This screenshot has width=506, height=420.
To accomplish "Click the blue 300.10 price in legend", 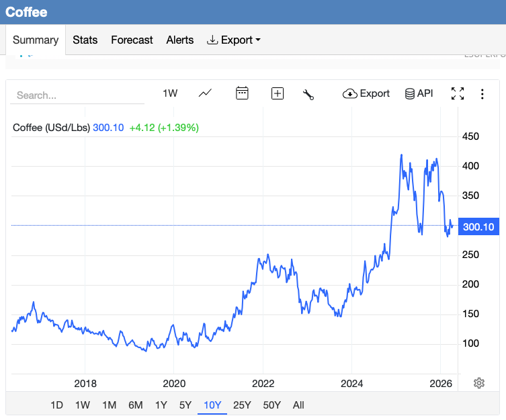I will click(x=108, y=128).
